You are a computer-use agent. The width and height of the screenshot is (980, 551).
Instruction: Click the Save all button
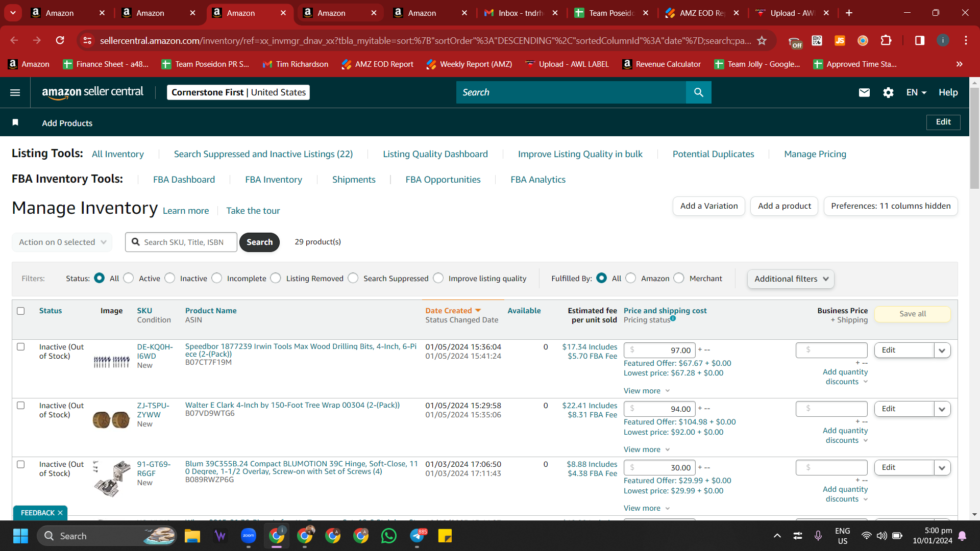tap(913, 314)
